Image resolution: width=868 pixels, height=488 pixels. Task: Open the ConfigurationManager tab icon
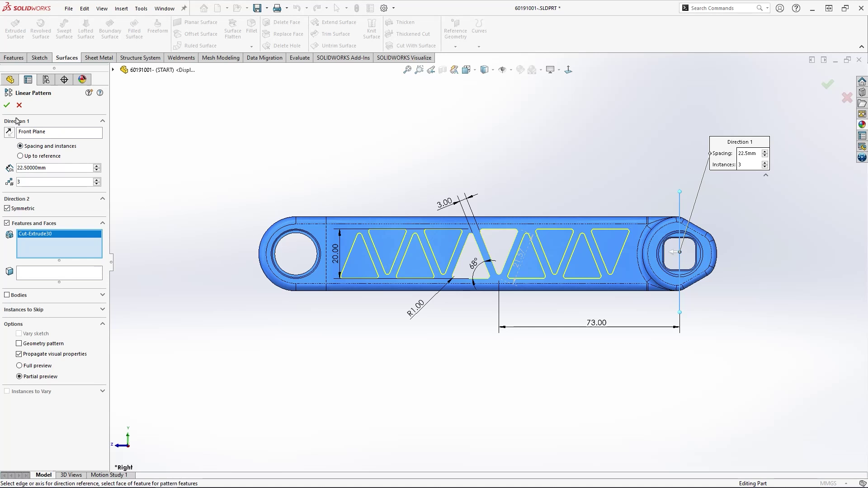46,80
